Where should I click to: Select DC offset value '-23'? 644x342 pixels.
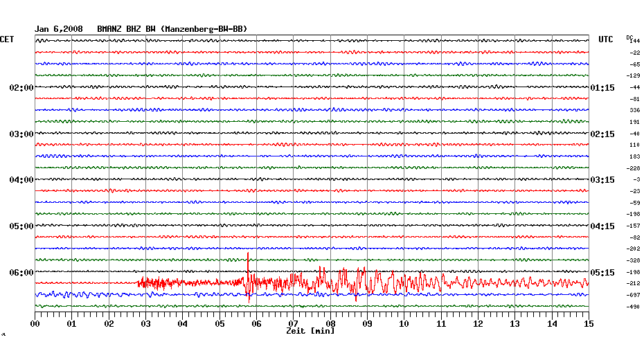coord(634,191)
